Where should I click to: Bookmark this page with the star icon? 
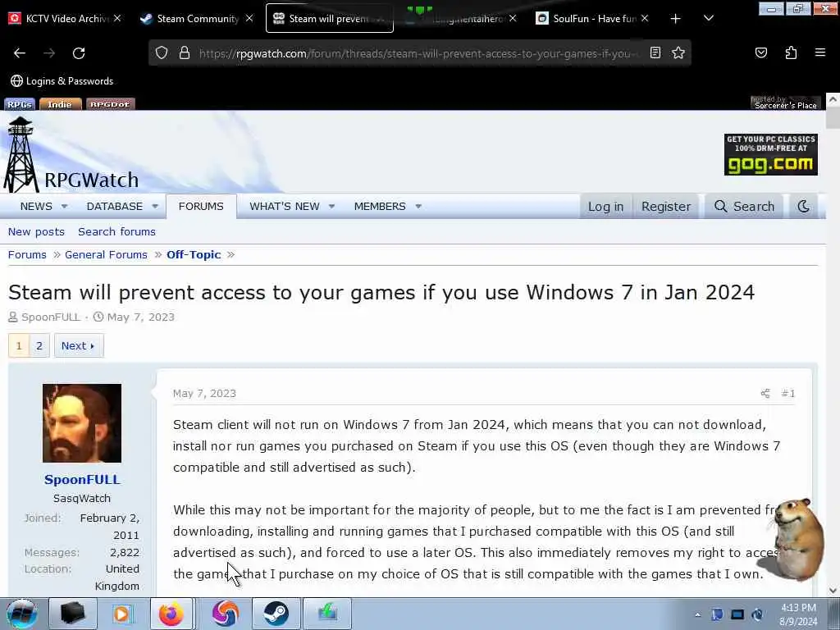tap(678, 52)
